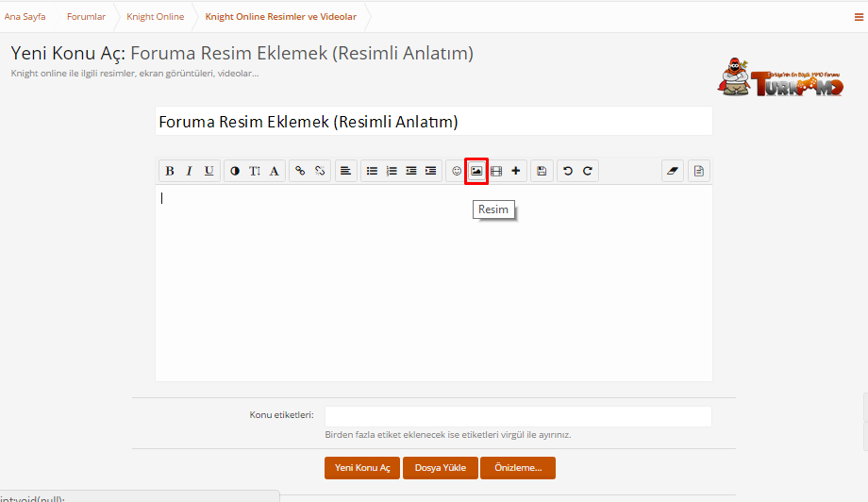868x502 pixels.
Task: Open Forumlar breadcrumb link
Action: click(x=86, y=17)
